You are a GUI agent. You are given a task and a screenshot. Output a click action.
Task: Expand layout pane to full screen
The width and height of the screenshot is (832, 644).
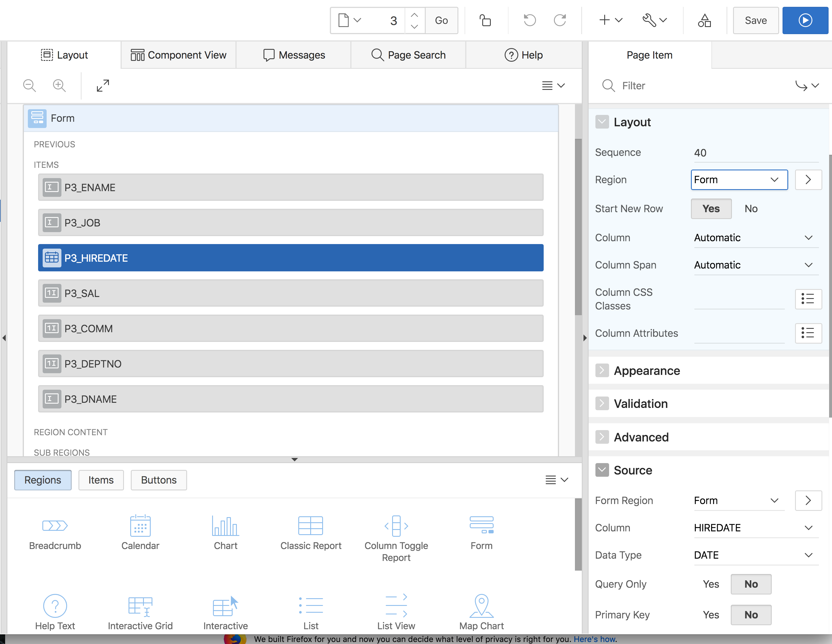pos(103,86)
